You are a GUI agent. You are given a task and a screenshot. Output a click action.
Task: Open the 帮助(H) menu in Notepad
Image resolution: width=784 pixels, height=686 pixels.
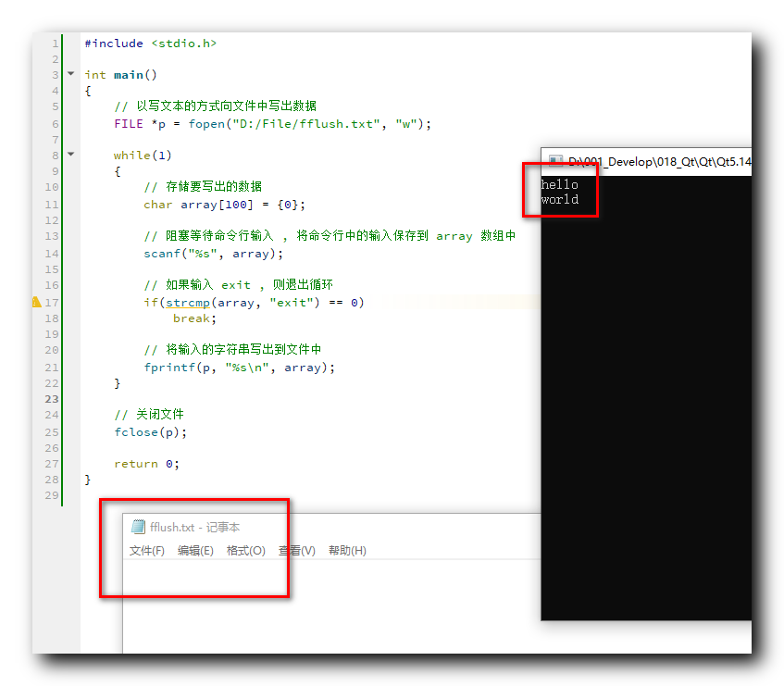tap(347, 551)
